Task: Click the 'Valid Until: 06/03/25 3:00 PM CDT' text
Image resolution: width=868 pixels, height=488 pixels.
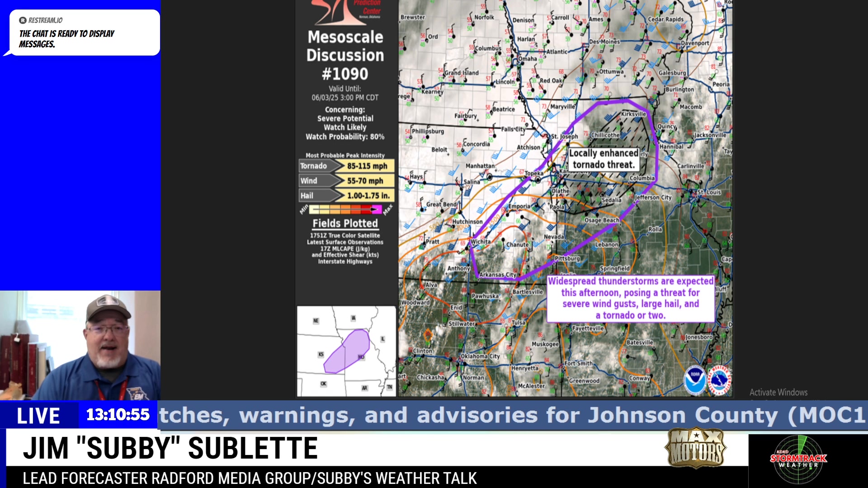Action: (x=345, y=93)
